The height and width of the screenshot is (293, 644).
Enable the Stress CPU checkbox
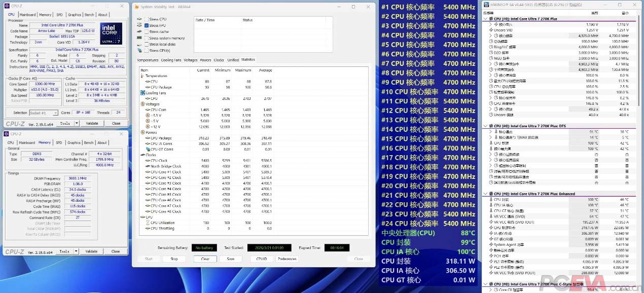146,19
